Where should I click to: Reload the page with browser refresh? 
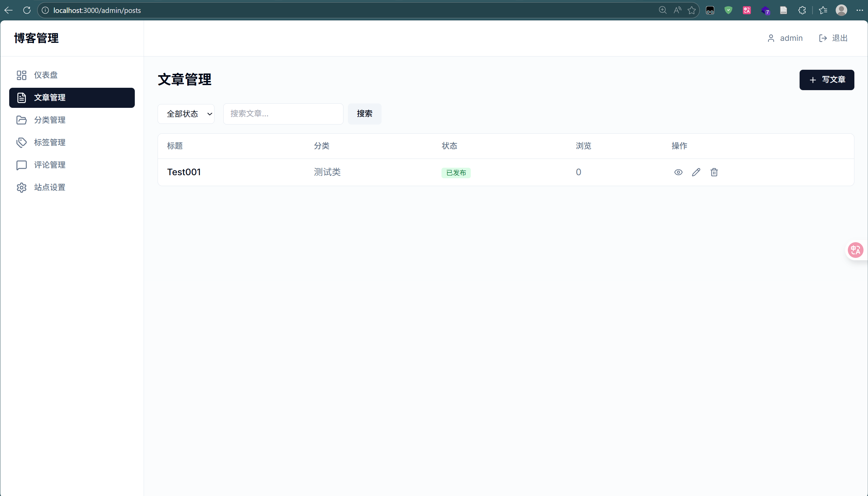click(27, 10)
